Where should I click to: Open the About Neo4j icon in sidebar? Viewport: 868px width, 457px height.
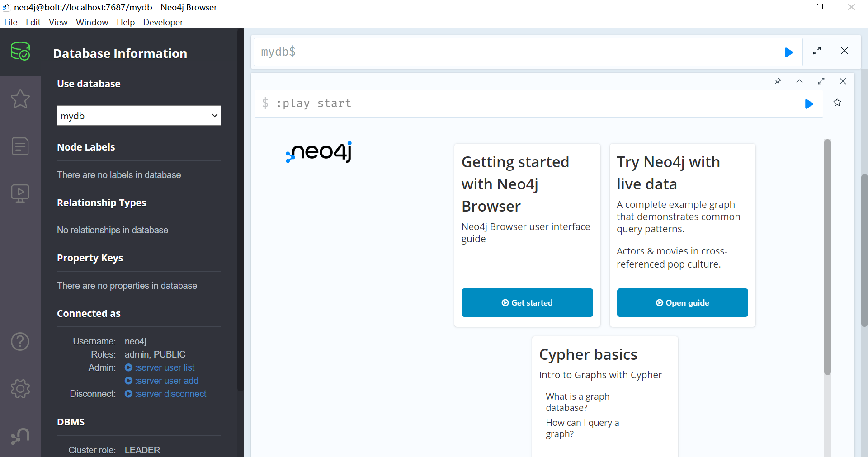(20, 436)
